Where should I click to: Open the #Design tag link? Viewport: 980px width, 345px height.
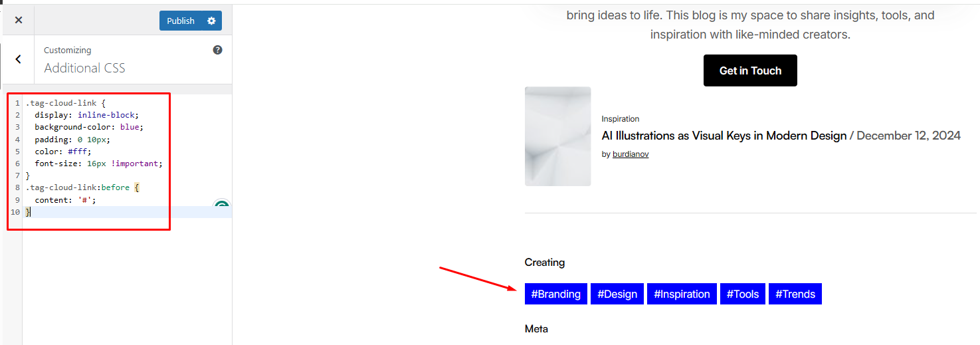[617, 294]
